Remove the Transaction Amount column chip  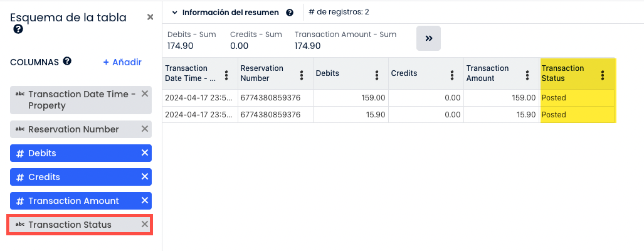coord(145,200)
